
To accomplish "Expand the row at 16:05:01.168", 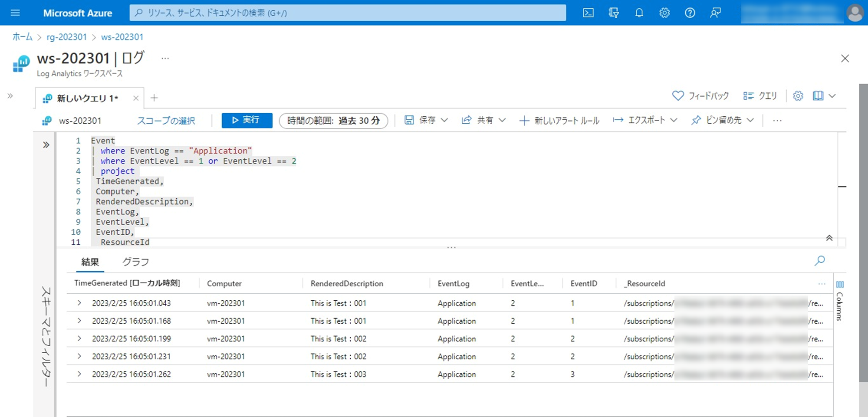I will click(x=79, y=321).
